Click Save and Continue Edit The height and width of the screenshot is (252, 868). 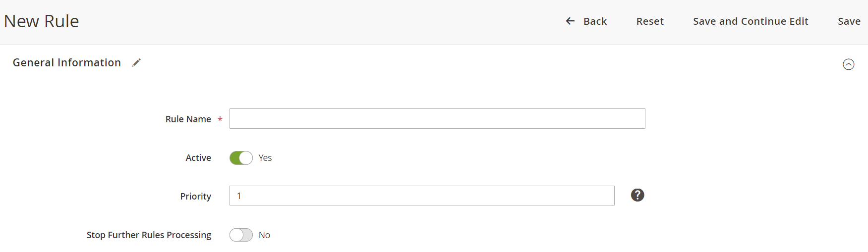[751, 21]
